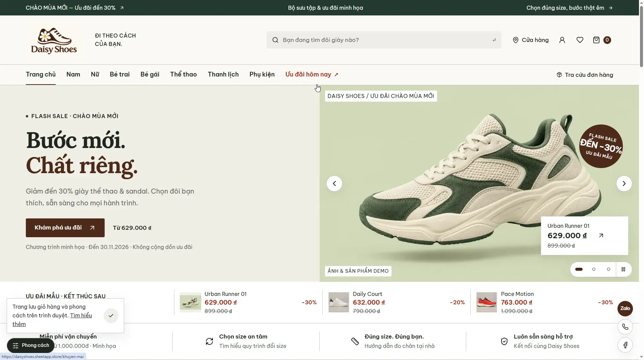The image size is (644, 360).
Task: Open the Pace Motion product thumbnail
Action: coord(487,302)
